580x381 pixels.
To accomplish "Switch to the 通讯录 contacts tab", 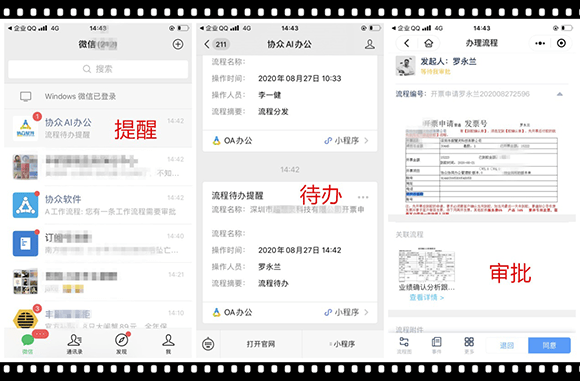I will click(x=74, y=343).
